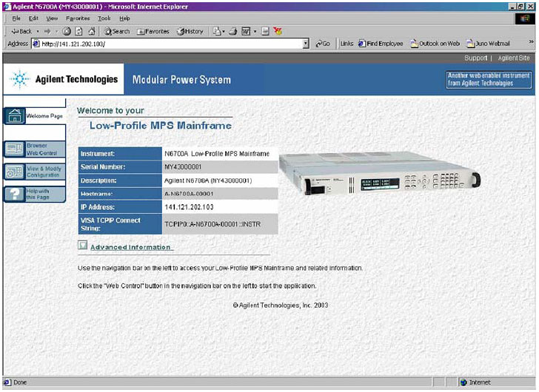Click the Browser Web Control icon
This screenshot has width=539, height=392.
[x=15, y=149]
